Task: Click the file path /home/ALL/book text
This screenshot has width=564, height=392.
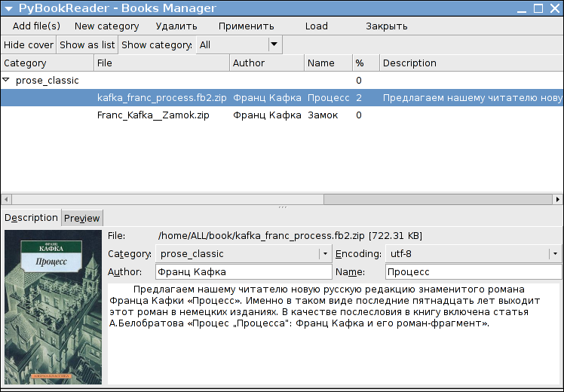Action: point(290,236)
